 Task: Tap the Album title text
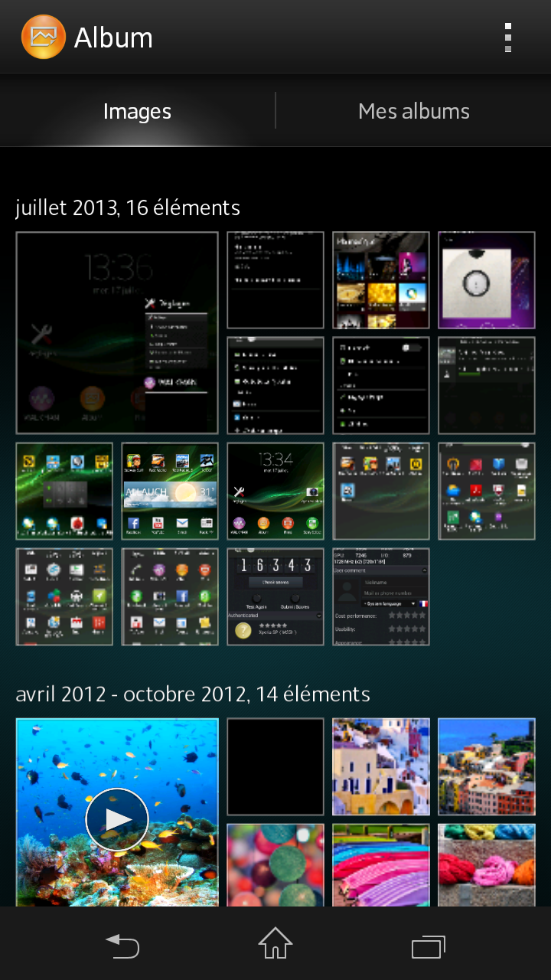tap(113, 38)
